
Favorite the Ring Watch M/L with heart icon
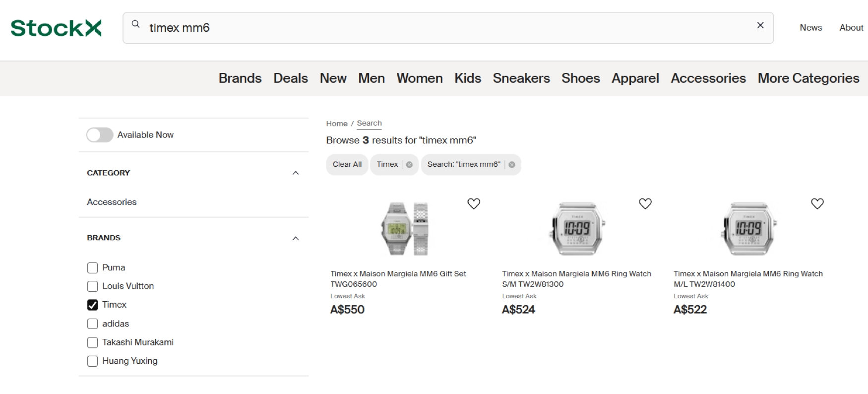coord(817,203)
